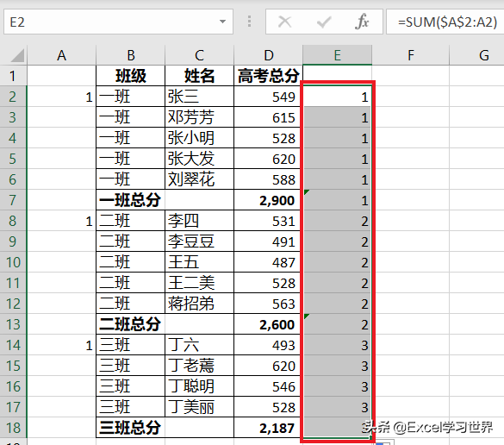Click cell containing 李四
The width and height of the screenshot is (504, 445).
point(199,221)
